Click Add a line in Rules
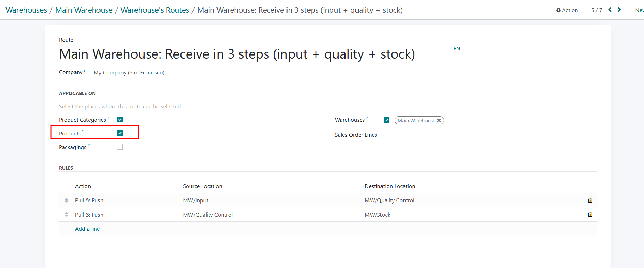This screenshot has width=644, height=268. pos(87,229)
